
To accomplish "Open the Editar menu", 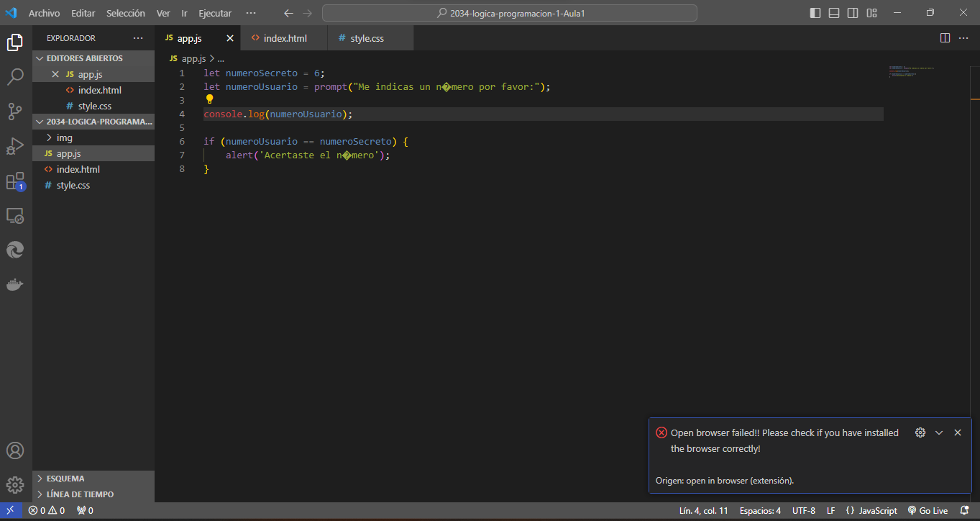I will [x=83, y=13].
